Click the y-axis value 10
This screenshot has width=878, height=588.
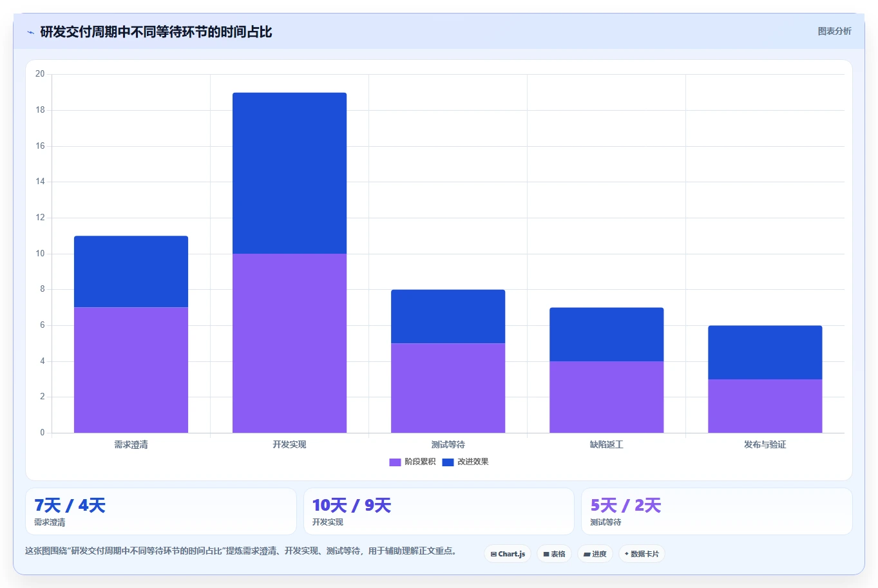pyautogui.click(x=40, y=254)
